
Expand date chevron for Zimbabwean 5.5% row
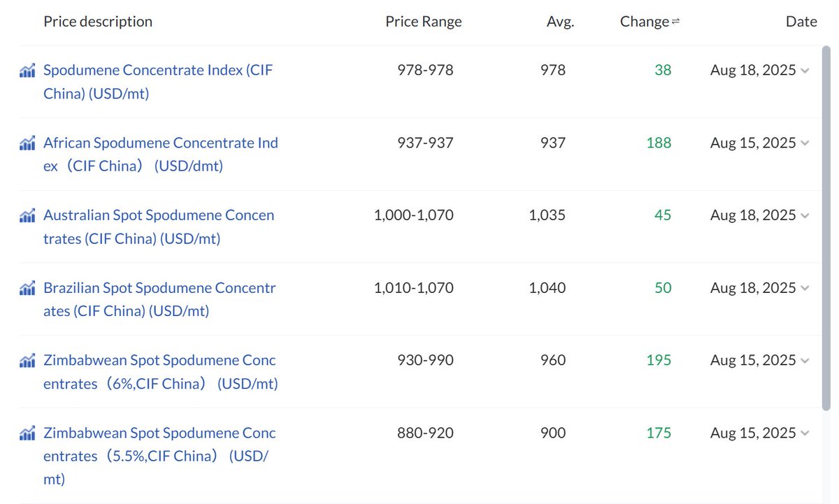[805, 433]
